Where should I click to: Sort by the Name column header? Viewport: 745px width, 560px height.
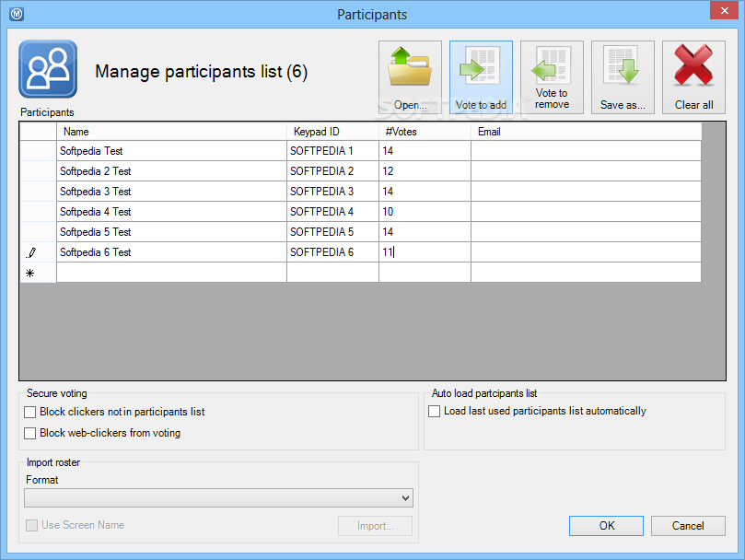tap(171, 132)
